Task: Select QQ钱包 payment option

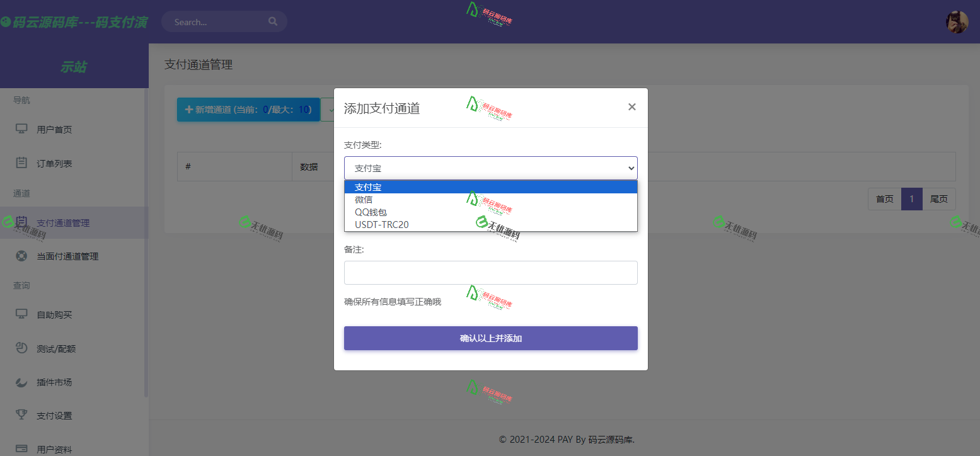Action: pos(371,212)
